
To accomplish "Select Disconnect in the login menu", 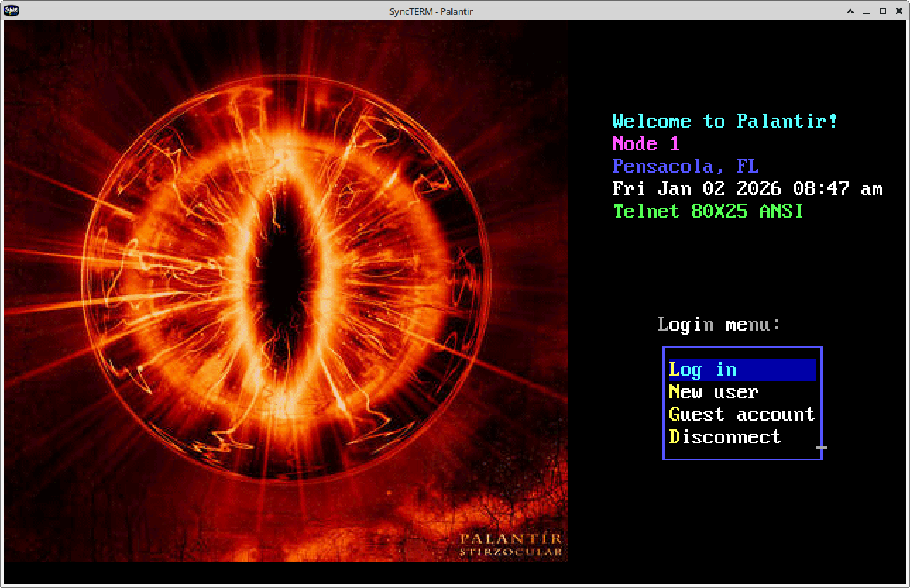I will [x=724, y=437].
